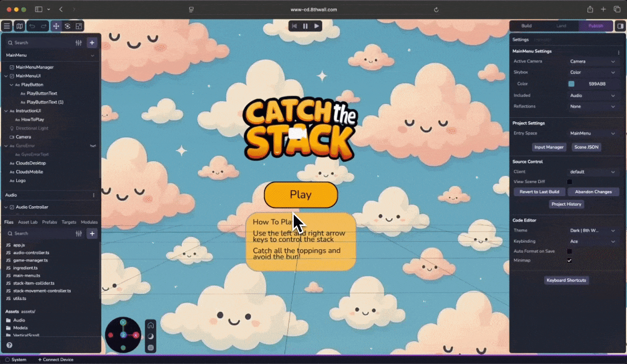627x364 pixels.
Task: Click the Project History button
Action: pos(566,204)
